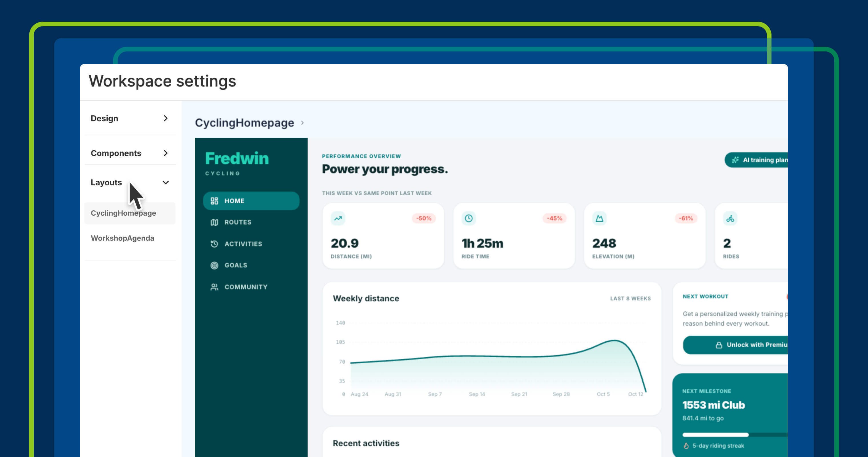Click the 1h 25m ride time value

(482, 243)
